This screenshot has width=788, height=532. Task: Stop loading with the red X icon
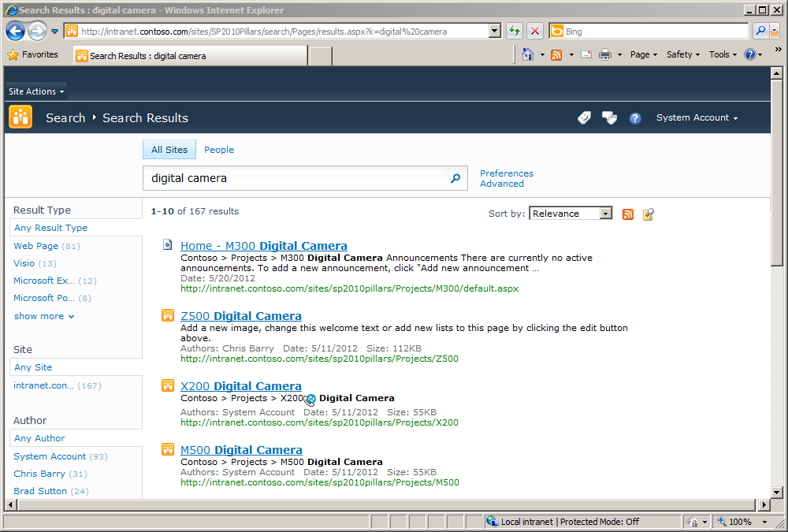pyautogui.click(x=535, y=32)
